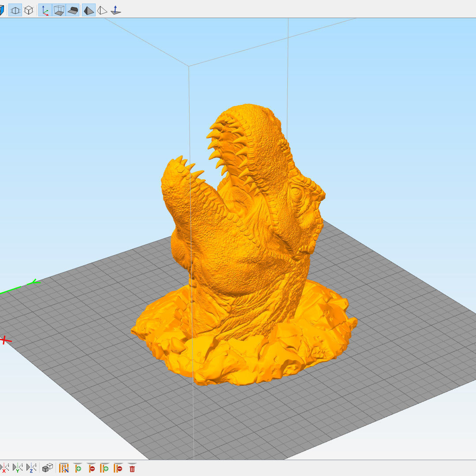Switch to orthographic cube view
Viewport: 476px width, 476px height.
(x=29, y=11)
